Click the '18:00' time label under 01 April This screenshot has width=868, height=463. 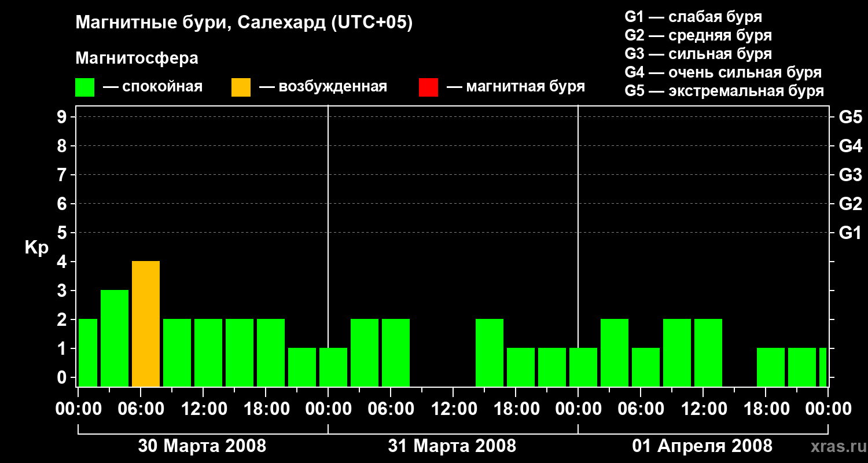pyautogui.click(x=766, y=409)
